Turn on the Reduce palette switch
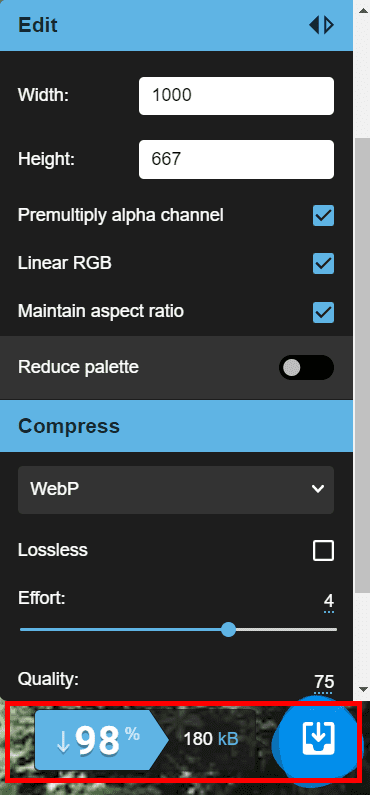The height and width of the screenshot is (795, 370). coord(306,368)
